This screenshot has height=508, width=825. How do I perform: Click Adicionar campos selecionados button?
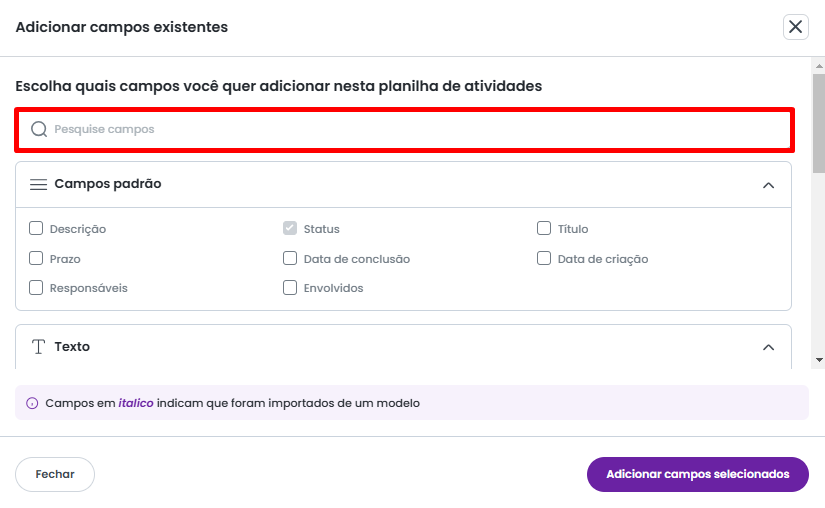coord(697,475)
